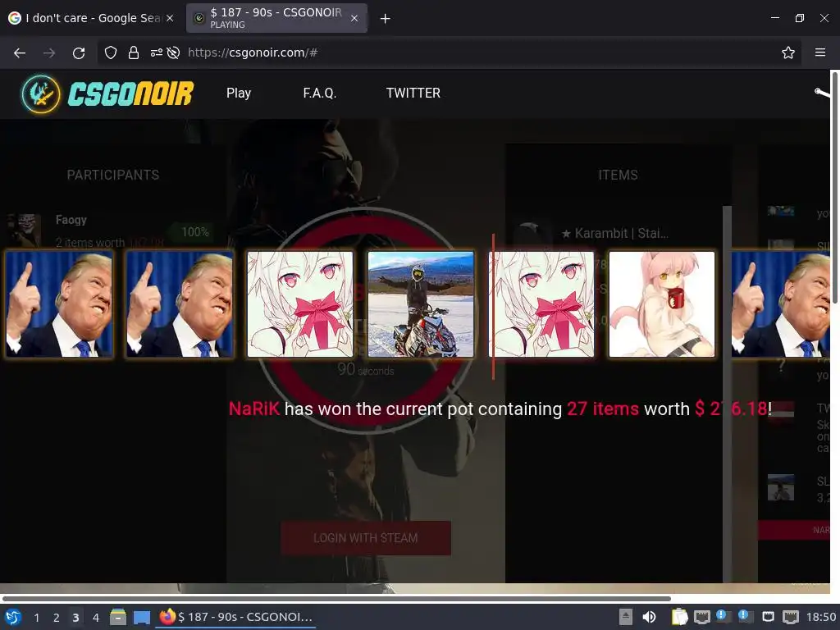Click the page vertical scrollbar
Viewport: 840px width, 630px height.
tap(835, 188)
